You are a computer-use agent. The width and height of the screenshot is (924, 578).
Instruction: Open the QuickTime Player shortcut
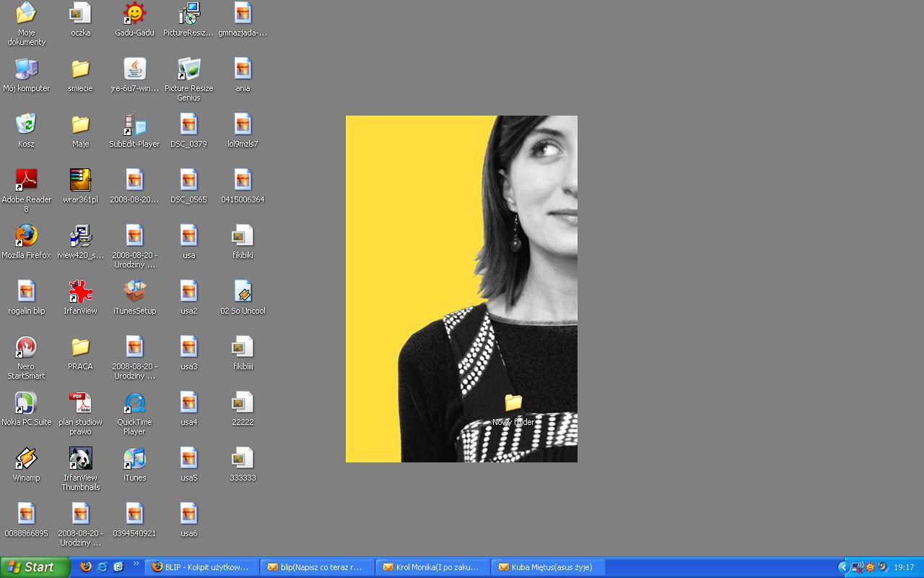point(134,403)
